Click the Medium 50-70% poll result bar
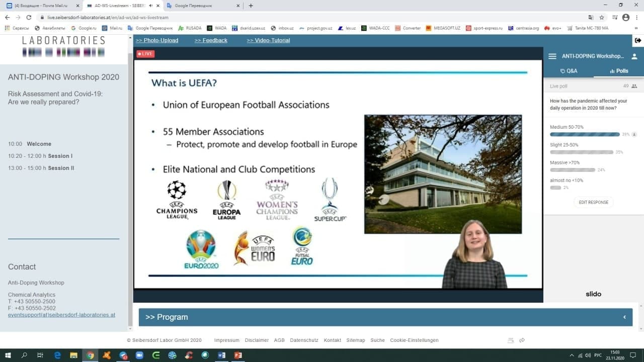This screenshot has width=644, height=362. pos(585,134)
